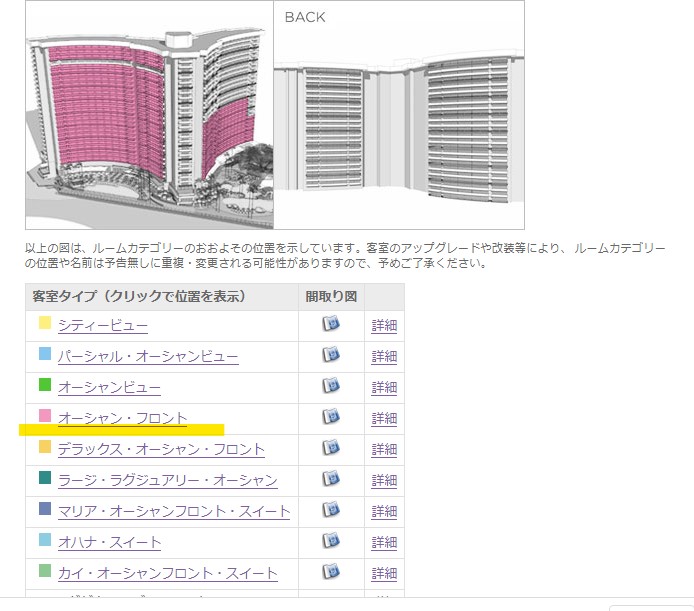Image resolution: width=694 pixels, height=611 pixels.
Task: Click green swatch beside オーシャンビュー
Action: (x=45, y=385)
